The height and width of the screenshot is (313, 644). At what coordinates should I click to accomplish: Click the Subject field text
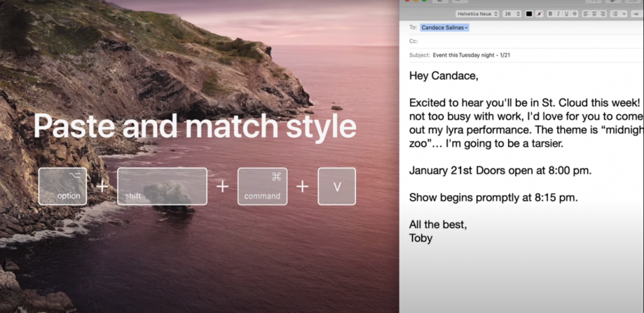point(472,55)
